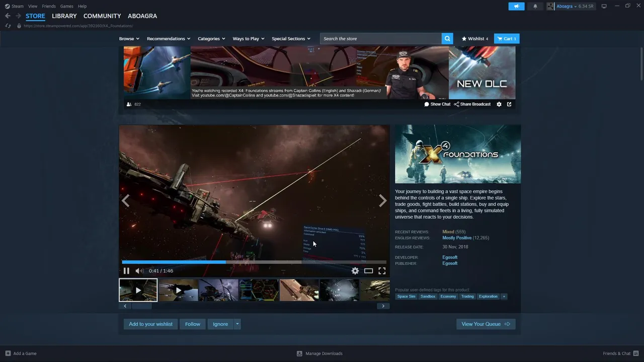Navigate back with the back arrow

pos(8,16)
